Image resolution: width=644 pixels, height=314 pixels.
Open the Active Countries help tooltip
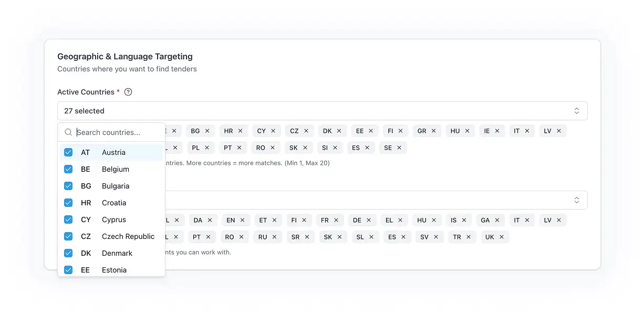pos(128,92)
